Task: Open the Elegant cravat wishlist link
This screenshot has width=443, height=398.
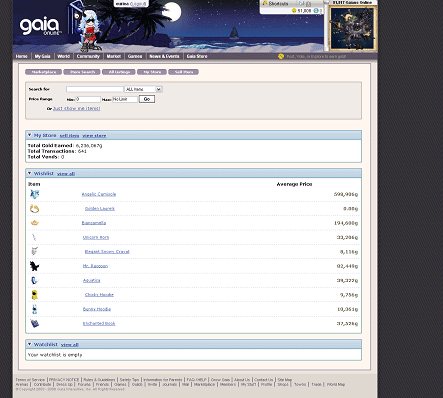Action: (107, 252)
